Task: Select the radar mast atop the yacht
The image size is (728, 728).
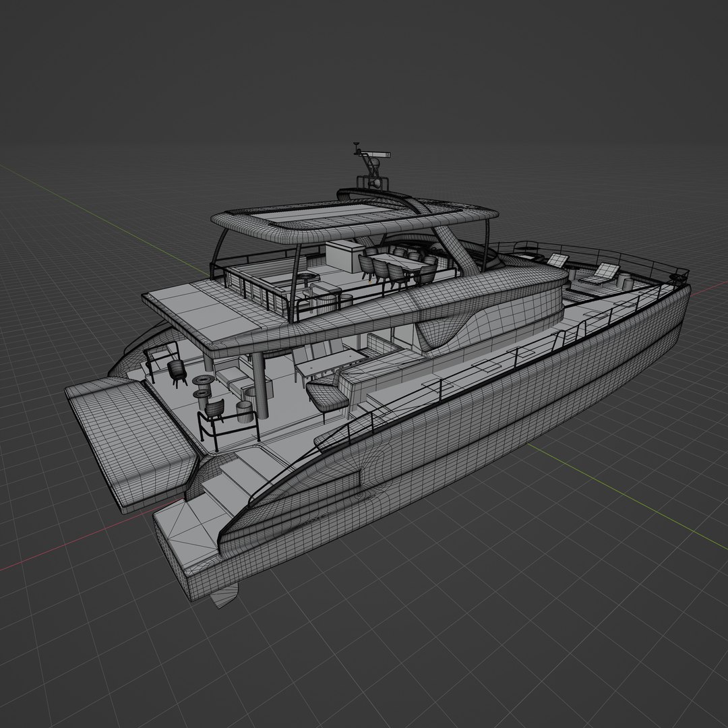Action: [371, 166]
